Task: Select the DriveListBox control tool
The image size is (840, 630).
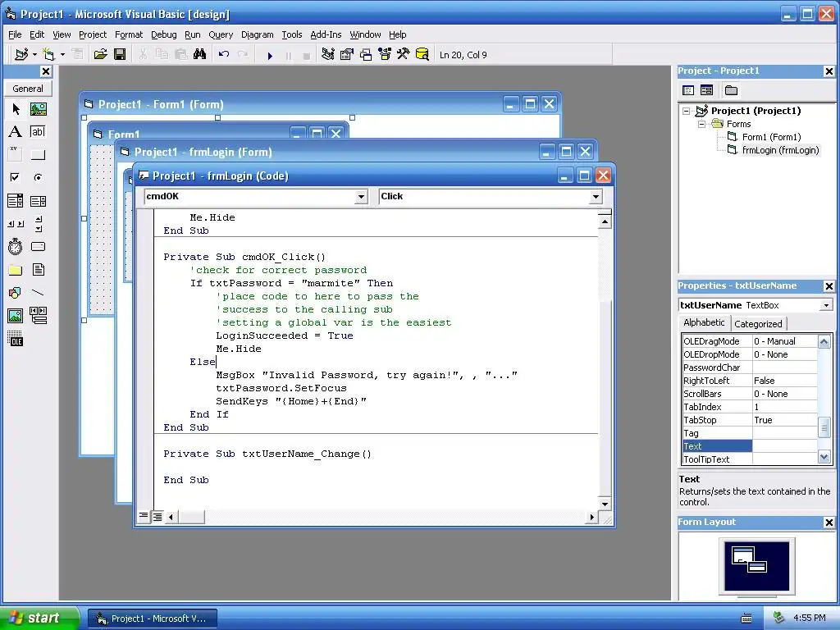Action: pyautogui.click(x=38, y=246)
